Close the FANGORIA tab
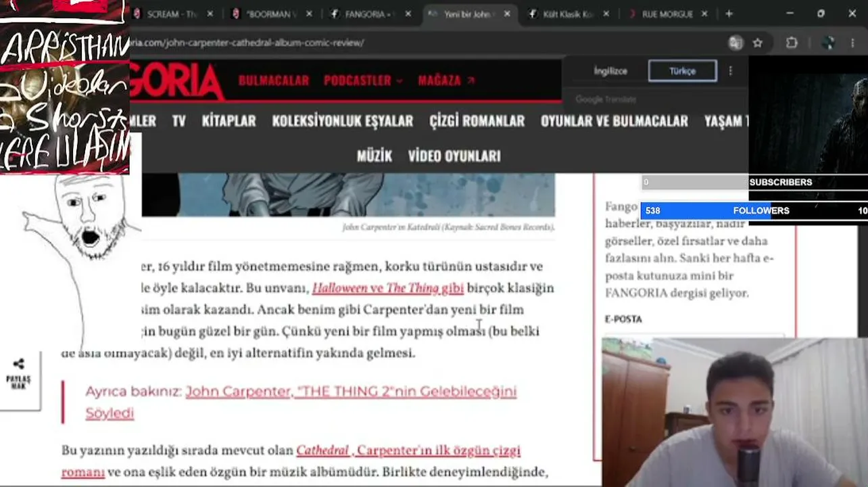The width and height of the screenshot is (868, 487). click(x=408, y=14)
